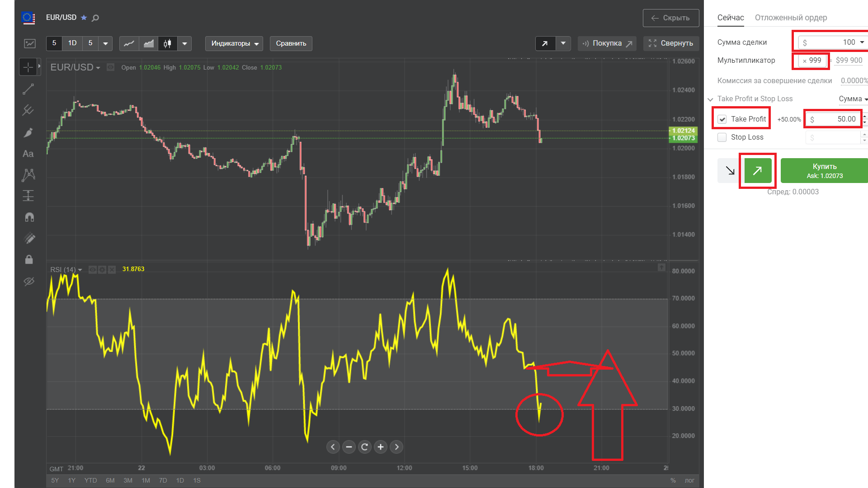868x488 pixels.
Task: Enable the magnet snap tool
Action: [29, 217]
